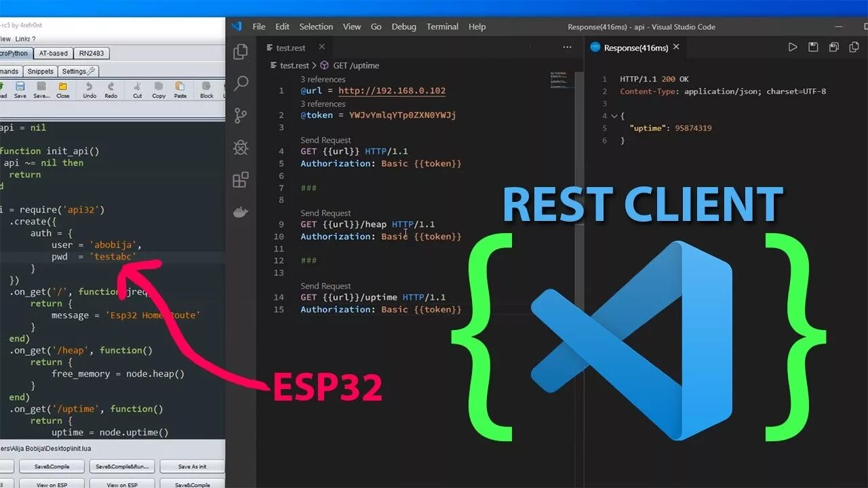
Task: Click Paste in the ESPlorer toolbar
Action: tap(180, 89)
